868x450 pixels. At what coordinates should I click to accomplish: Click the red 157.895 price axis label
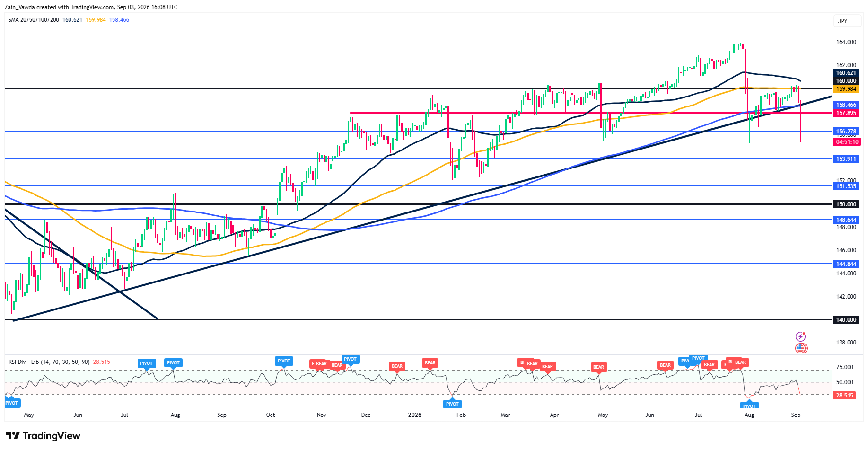[x=846, y=113]
